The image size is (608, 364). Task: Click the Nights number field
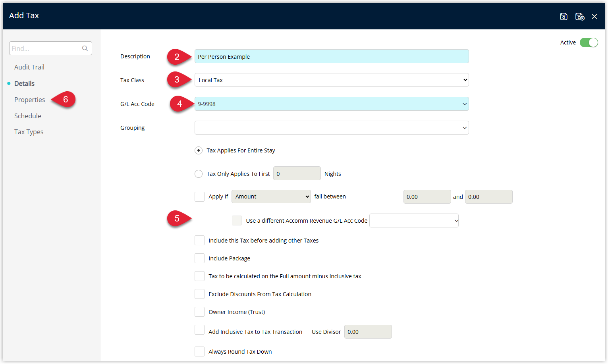(297, 173)
